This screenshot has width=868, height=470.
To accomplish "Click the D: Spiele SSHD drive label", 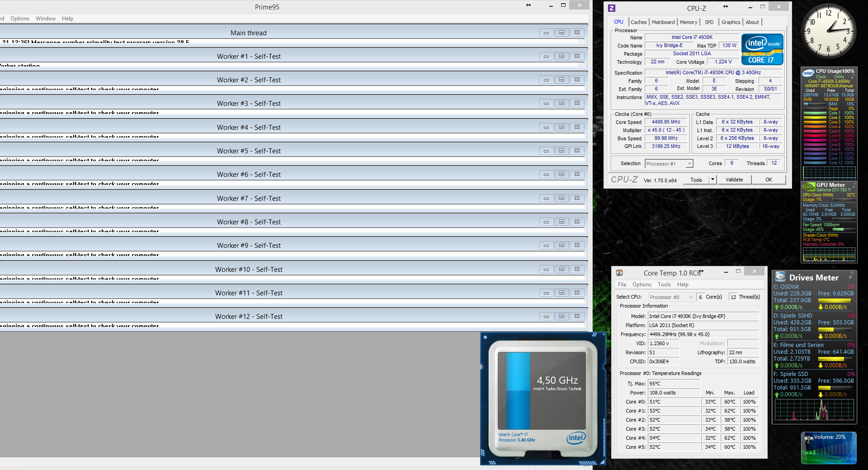I will 793,316.
